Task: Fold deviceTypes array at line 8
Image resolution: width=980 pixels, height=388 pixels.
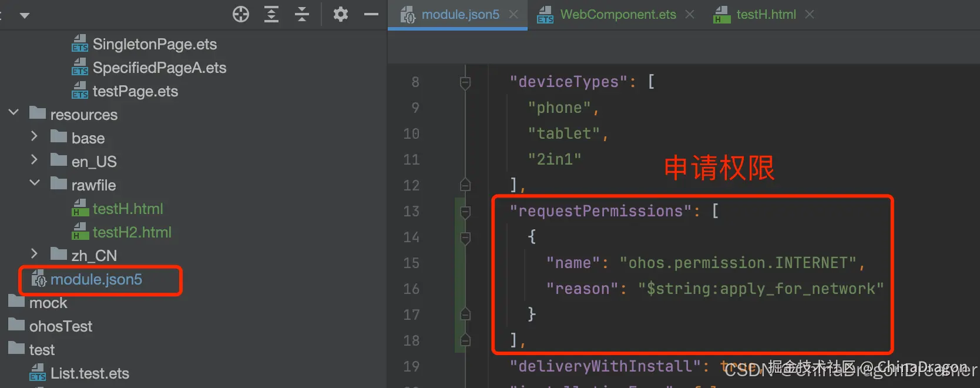Action: 465,83
